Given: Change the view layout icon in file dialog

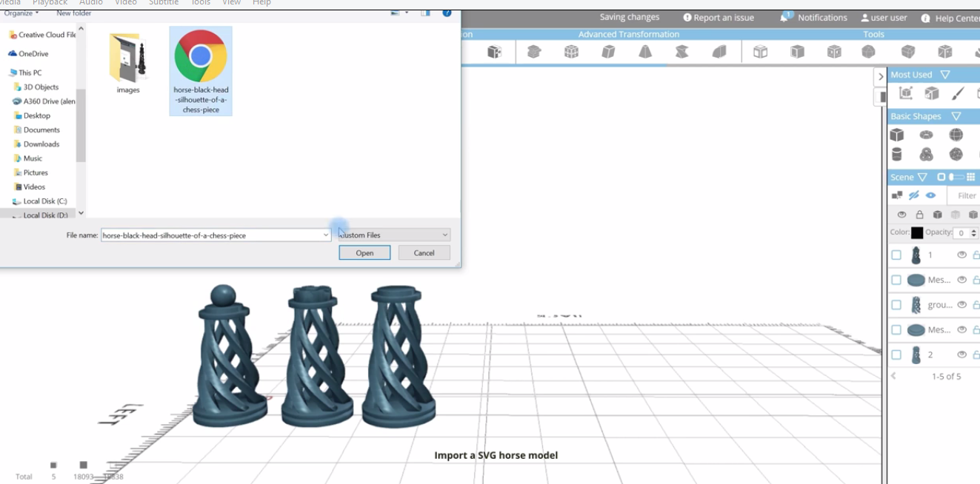Looking at the screenshot, I should (x=396, y=13).
